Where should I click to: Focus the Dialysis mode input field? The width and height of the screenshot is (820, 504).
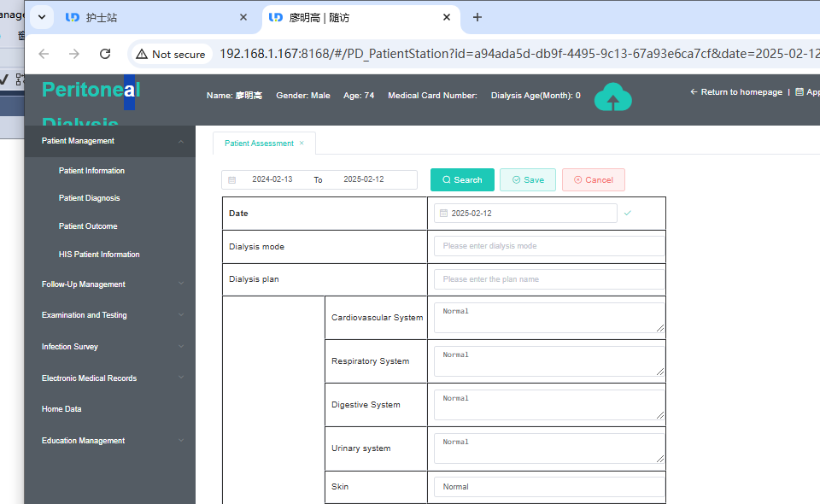(x=549, y=246)
